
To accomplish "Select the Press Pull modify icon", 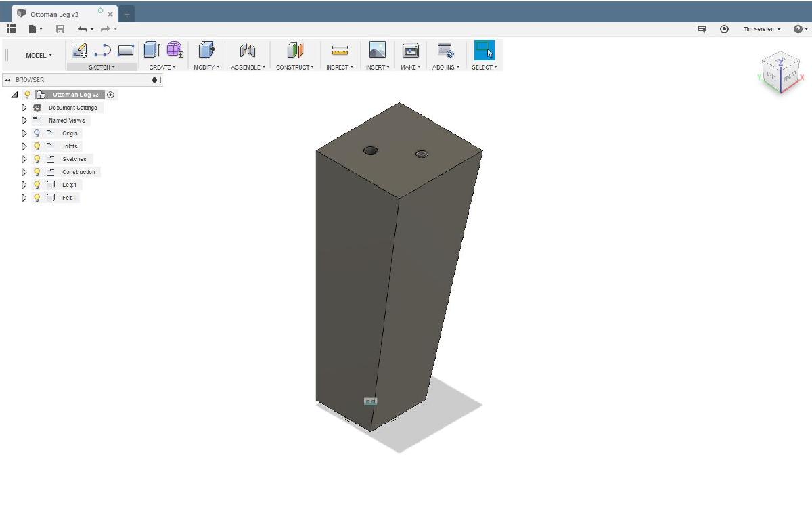I will tap(206, 50).
